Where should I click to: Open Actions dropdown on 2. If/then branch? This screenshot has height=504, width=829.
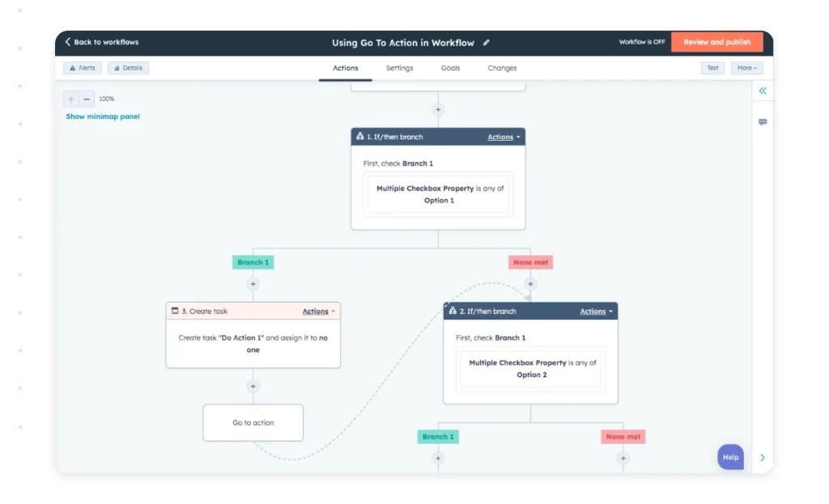(596, 311)
